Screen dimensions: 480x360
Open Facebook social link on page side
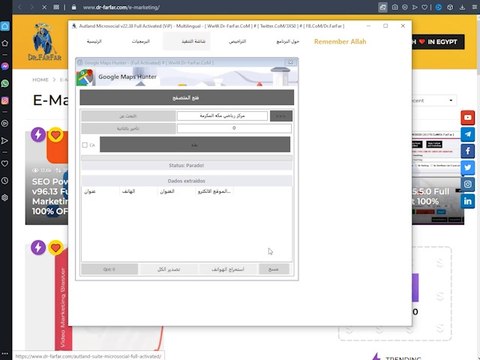468,151
